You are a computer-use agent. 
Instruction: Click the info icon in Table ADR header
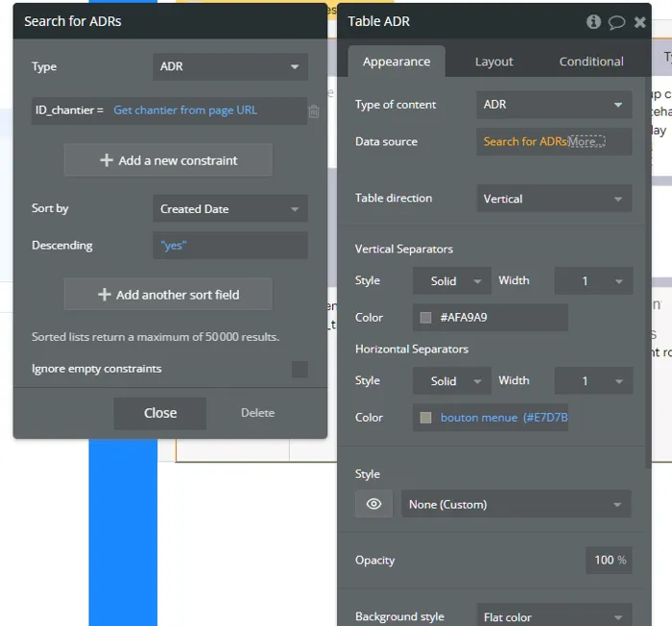(x=593, y=22)
